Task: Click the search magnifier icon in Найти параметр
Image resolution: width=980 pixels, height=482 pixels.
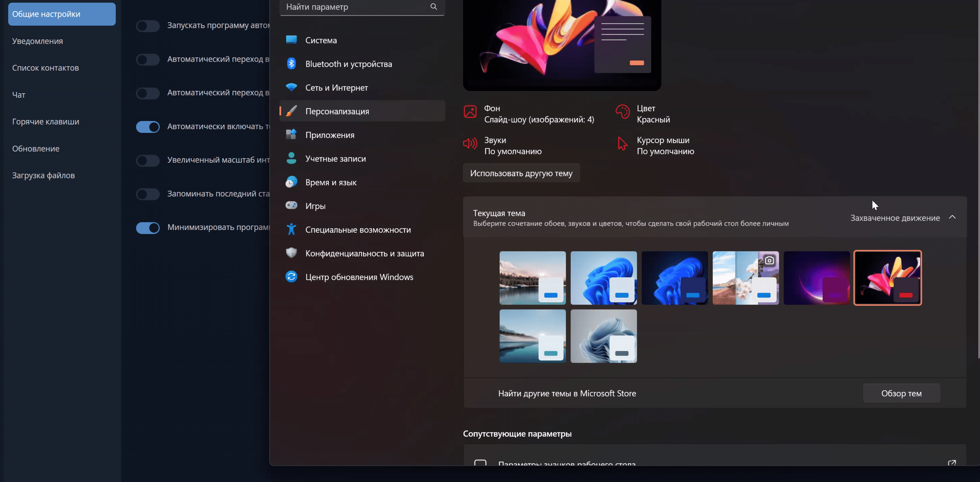Action: click(x=433, y=6)
